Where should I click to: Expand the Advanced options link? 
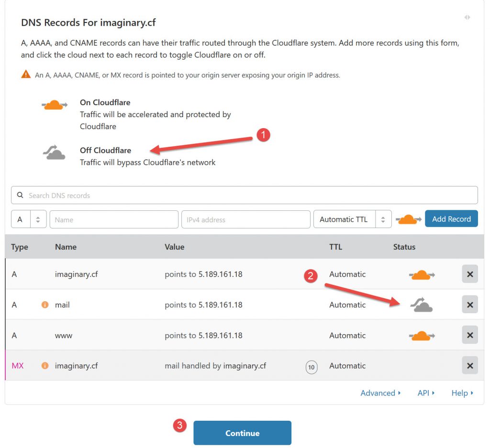coord(381,393)
